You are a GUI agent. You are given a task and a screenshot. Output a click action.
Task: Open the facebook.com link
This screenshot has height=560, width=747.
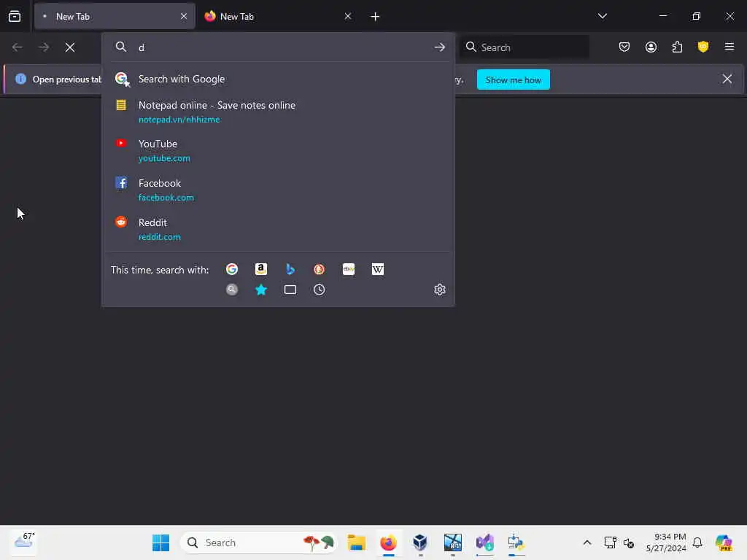tap(166, 198)
